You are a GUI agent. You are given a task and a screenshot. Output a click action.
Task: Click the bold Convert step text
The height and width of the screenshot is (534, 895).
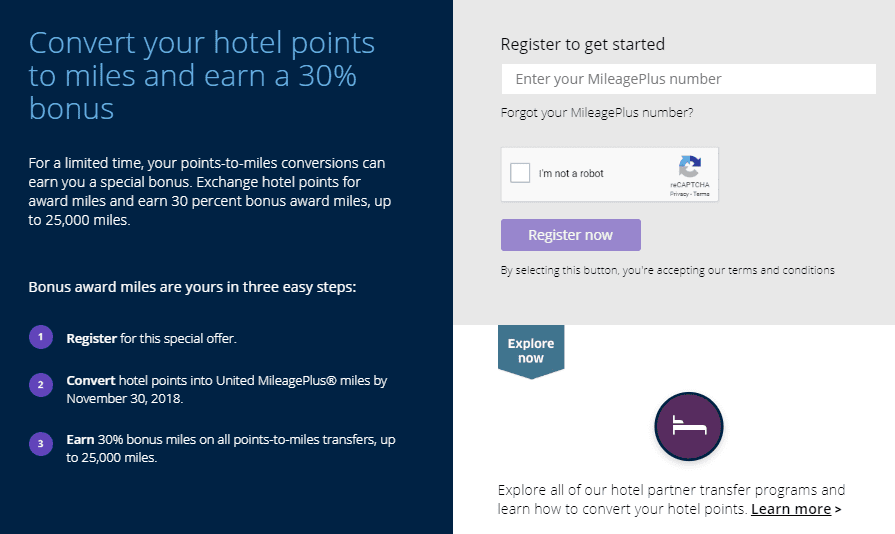90,381
